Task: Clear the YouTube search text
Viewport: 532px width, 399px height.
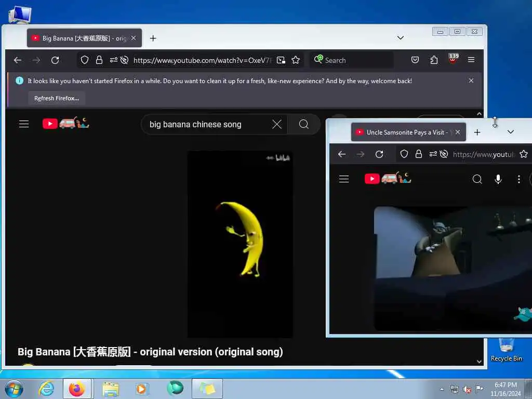Action: coord(277,124)
